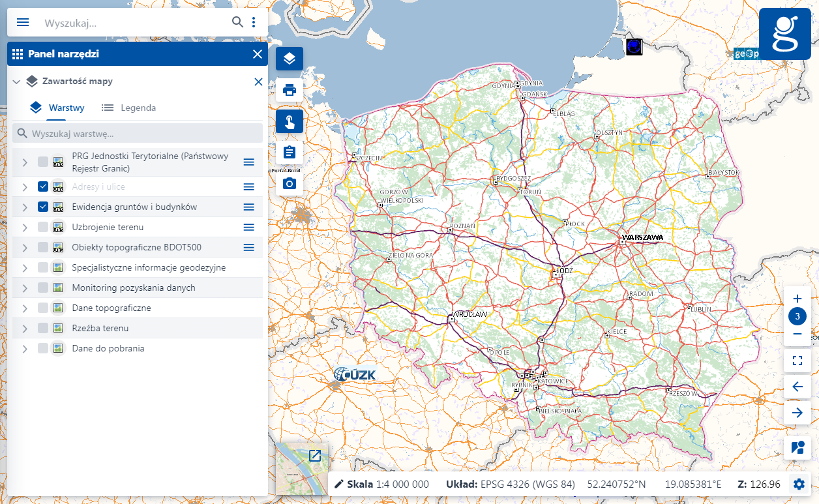Image resolution: width=819 pixels, height=504 pixels.
Task: Select the Warstwy tab
Action: click(57, 108)
